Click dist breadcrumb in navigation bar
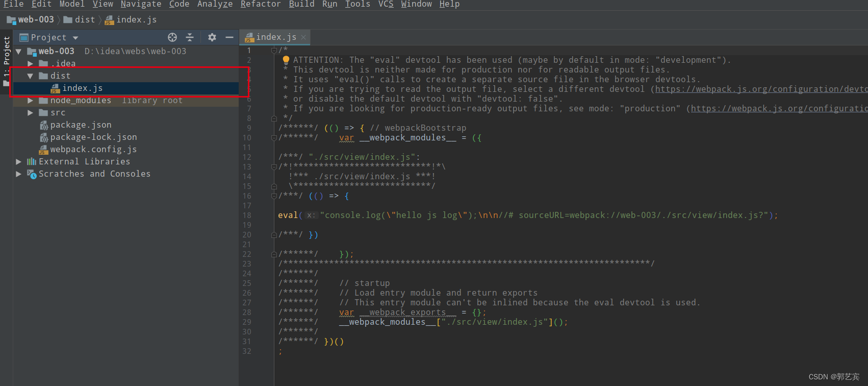This screenshot has height=386, width=868. click(80, 19)
